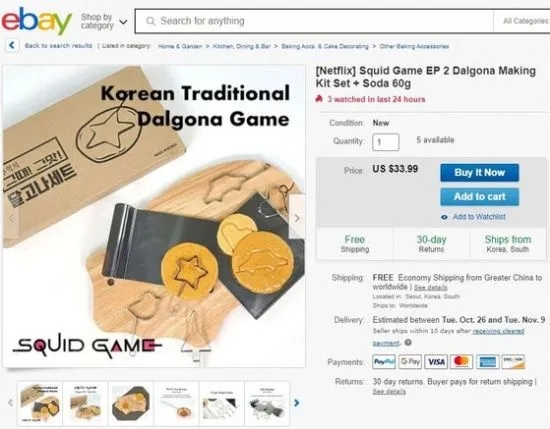Click the Quantity input field
Screen dimensions: 550x429
[x=385, y=142]
